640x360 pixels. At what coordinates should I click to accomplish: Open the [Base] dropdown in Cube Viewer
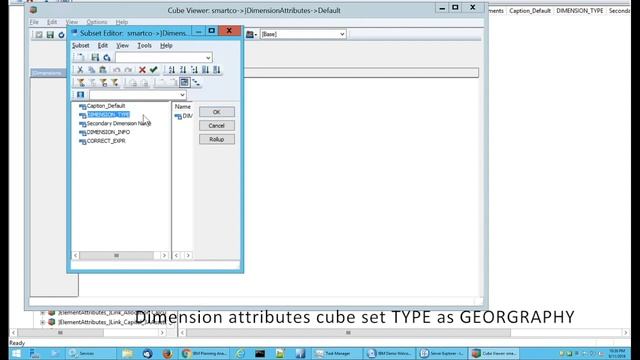pyautogui.click(x=342, y=34)
